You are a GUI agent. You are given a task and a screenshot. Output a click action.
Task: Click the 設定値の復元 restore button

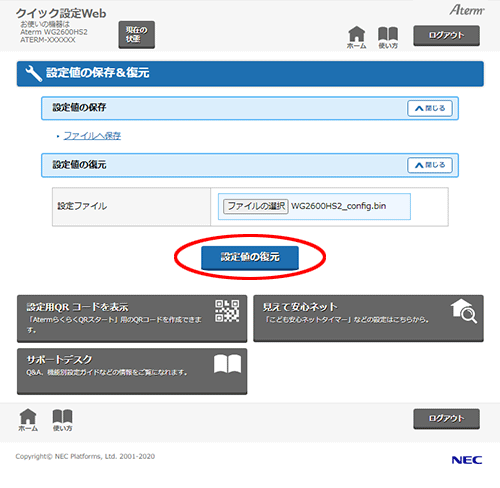click(x=250, y=257)
